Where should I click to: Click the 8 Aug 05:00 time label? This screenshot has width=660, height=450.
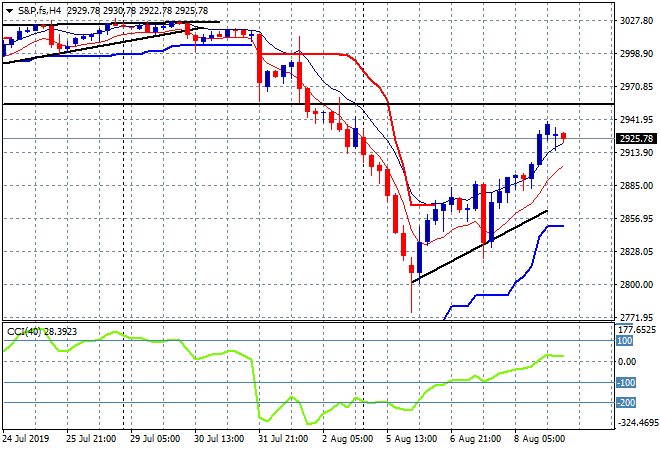click(x=540, y=439)
